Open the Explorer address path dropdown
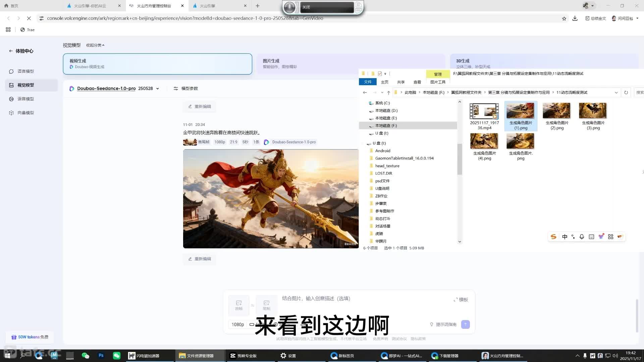Viewport: 644px width, 362px height. (616, 93)
